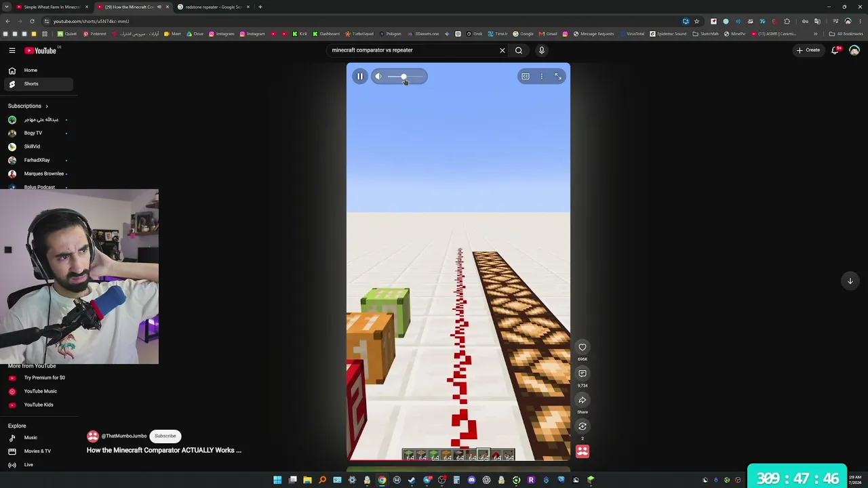The width and height of the screenshot is (868, 488).
Task: Open the Chrome three-dot menu
Action: click(x=860, y=21)
